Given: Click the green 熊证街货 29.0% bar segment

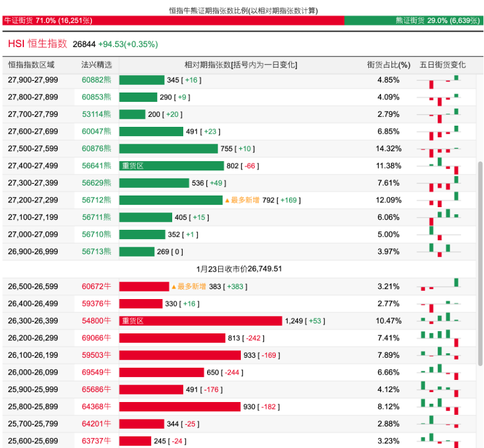Looking at the screenshot, I should point(414,20).
